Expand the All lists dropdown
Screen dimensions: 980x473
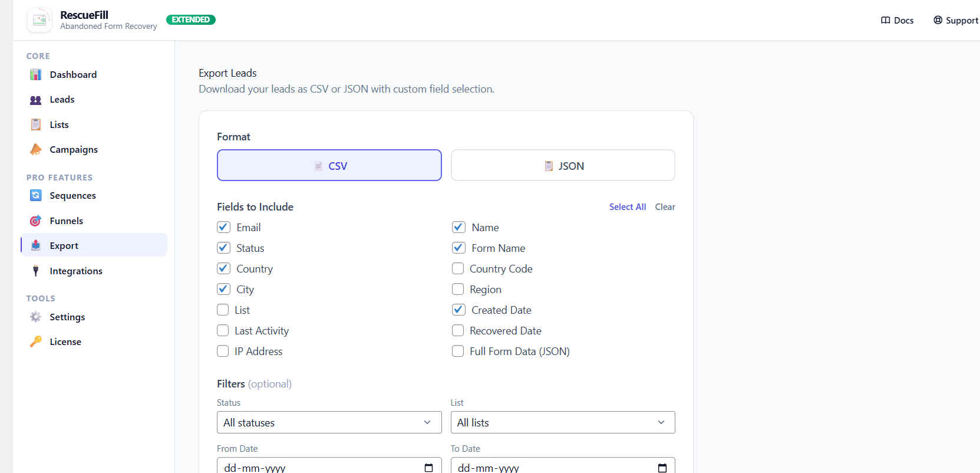(562, 422)
